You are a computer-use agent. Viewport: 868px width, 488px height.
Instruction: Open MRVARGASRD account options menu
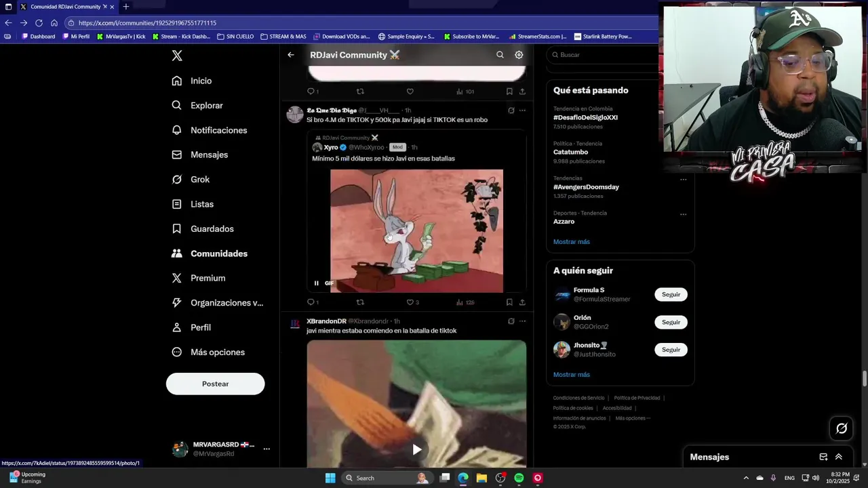(x=267, y=449)
